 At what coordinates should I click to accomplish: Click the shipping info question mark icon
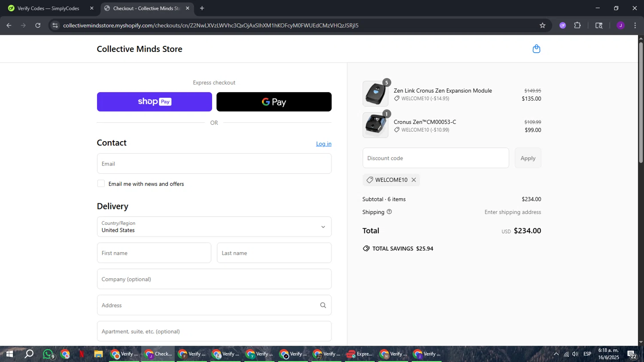tap(389, 212)
